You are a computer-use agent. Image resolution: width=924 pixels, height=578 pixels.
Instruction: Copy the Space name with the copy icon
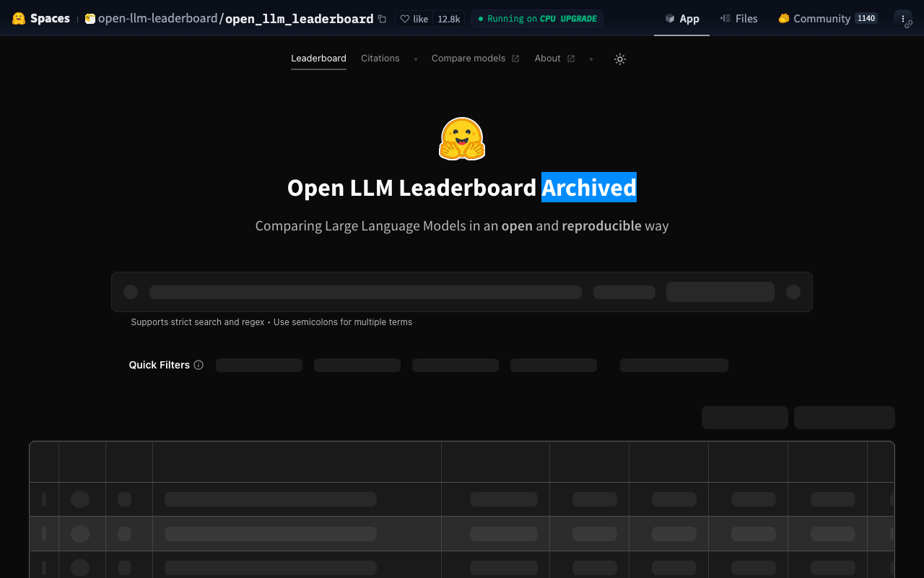click(x=382, y=19)
